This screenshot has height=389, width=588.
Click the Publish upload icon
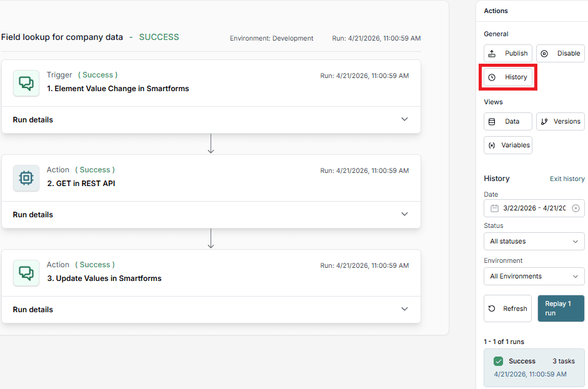(x=492, y=54)
